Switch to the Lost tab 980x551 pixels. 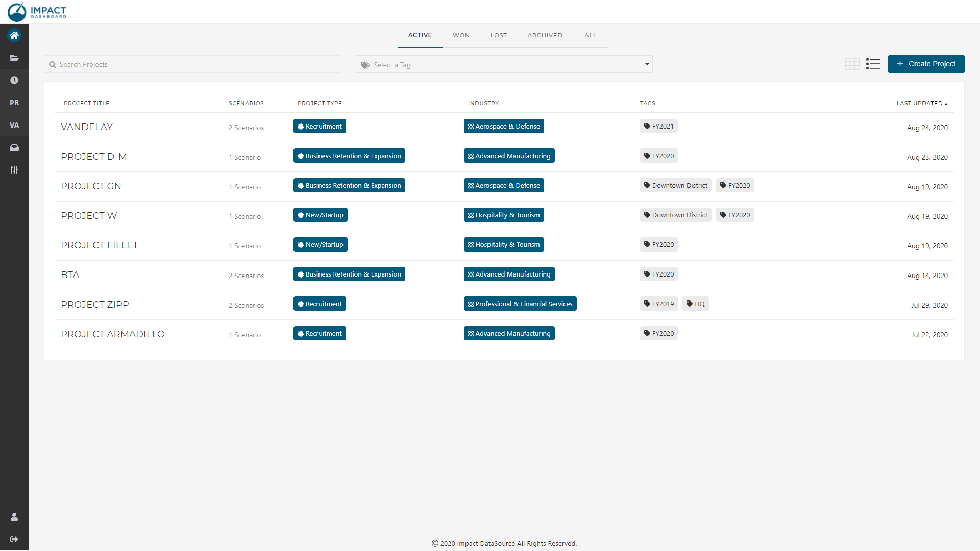(x=499, y=35)
